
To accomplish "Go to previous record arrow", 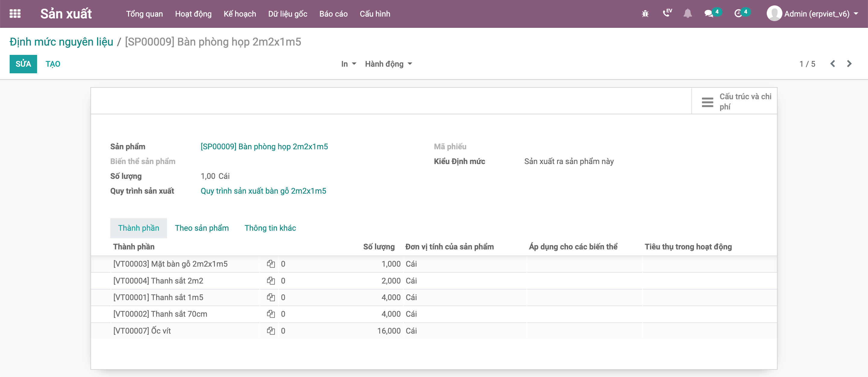I will tap(832, 64).
